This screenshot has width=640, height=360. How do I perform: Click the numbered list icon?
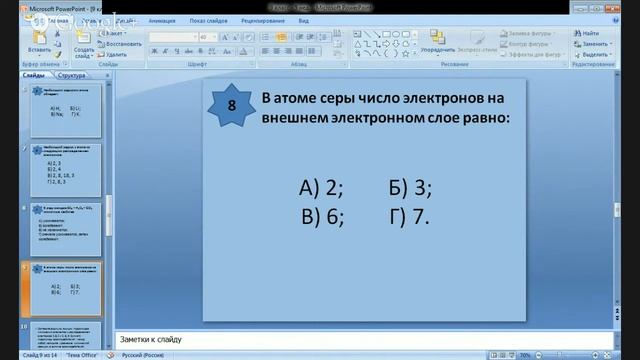point(281,38)
